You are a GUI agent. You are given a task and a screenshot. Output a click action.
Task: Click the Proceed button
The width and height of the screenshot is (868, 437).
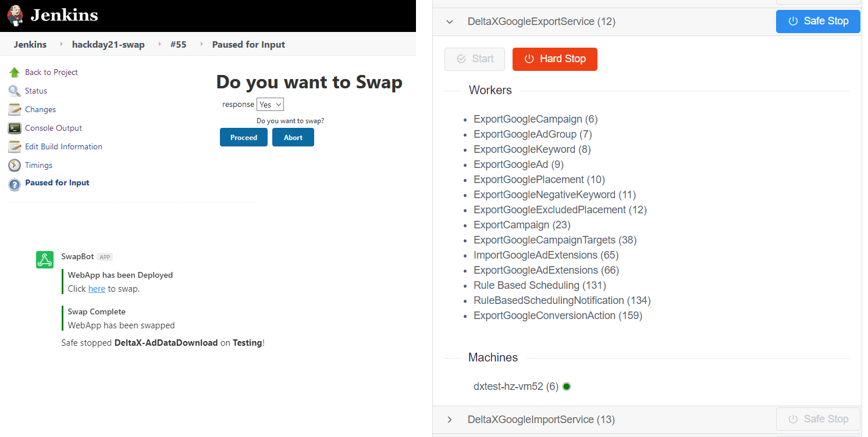(x=244, y=137)
